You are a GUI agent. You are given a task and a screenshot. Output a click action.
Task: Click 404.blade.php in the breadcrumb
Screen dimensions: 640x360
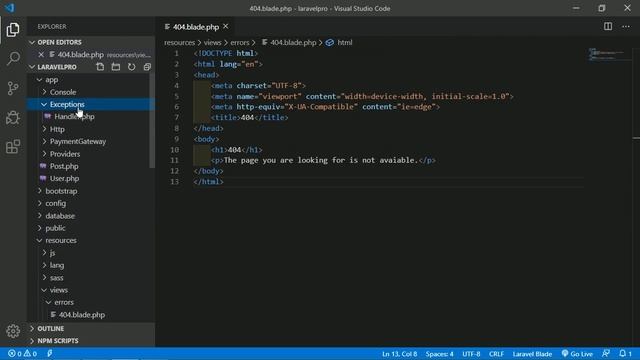(x=293, y=42)
